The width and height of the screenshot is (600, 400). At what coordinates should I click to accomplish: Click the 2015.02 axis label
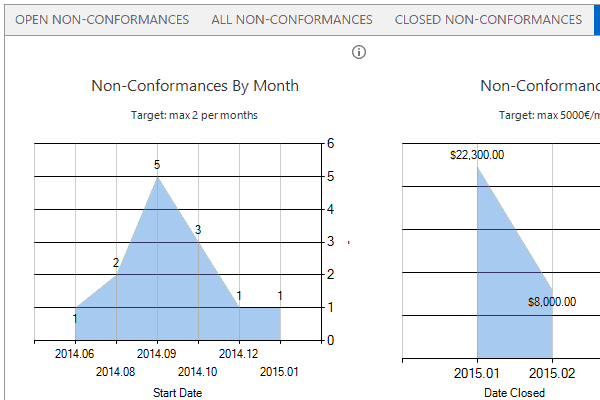pos(552,372)
